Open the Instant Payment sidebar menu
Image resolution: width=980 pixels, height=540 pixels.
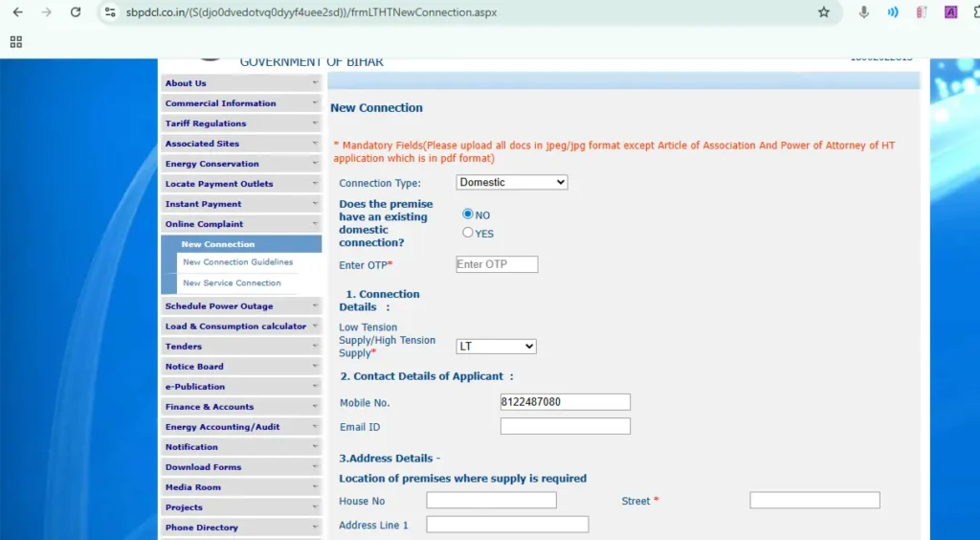240,204
